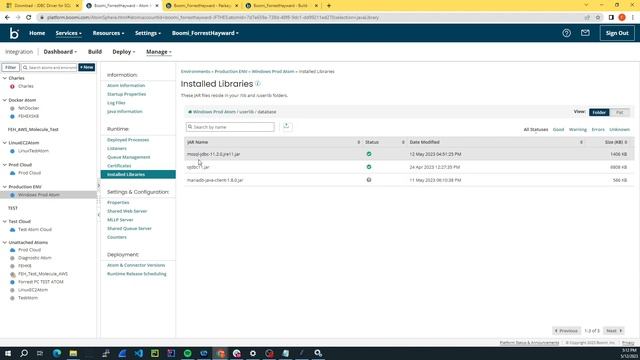Collapse the Unattached Atoms group
This screenshot has height=360, width=640.
(x=5, y=242)
